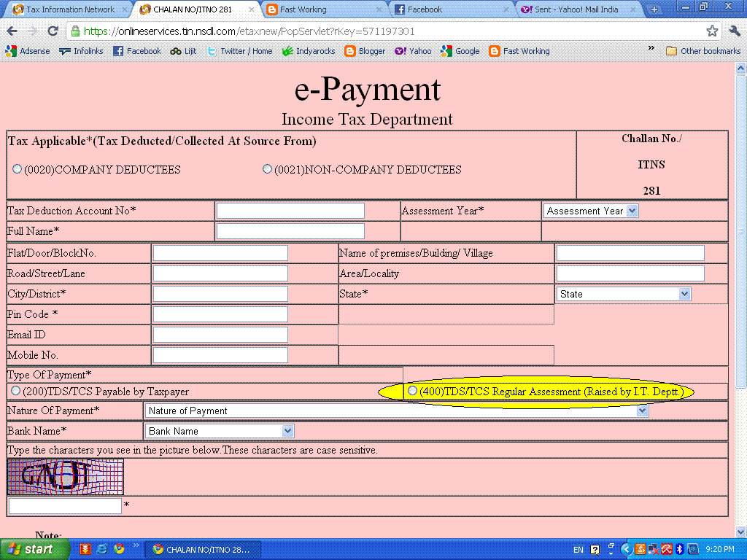Image resolution: width=747 pixels, height=560 pixels.
Task: Click the back navigation arrow
Action: click(11, 32)
